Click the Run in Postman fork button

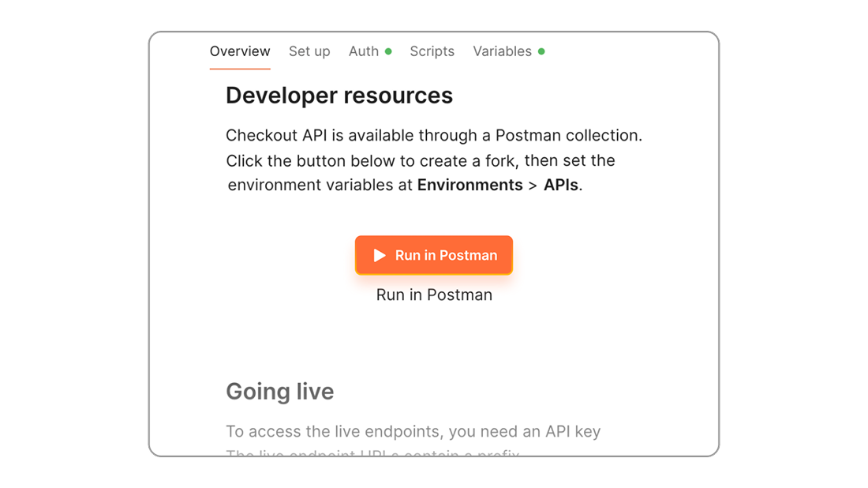[434, 254]
